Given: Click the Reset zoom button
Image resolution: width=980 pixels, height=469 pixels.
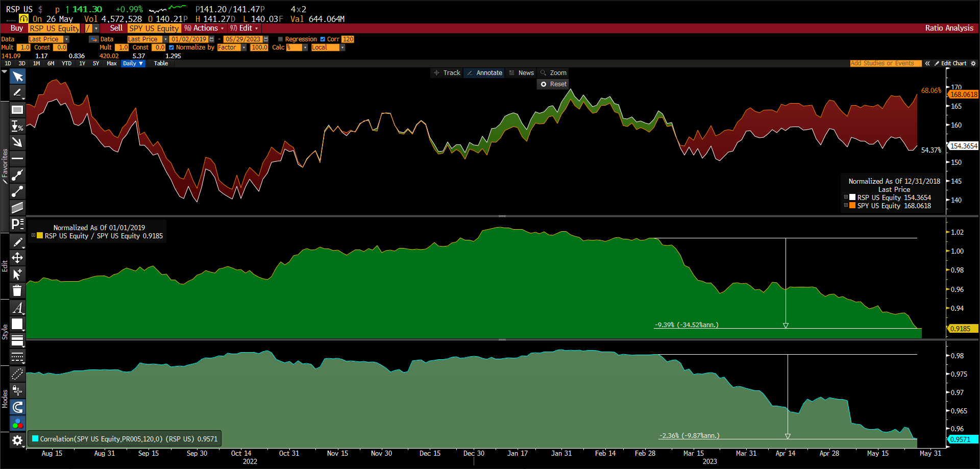Looking at the screenshot, I should (553, 84).
